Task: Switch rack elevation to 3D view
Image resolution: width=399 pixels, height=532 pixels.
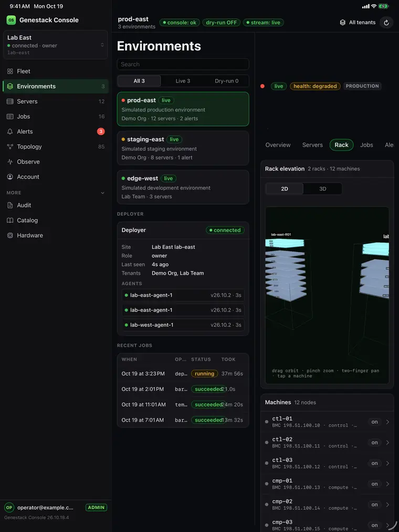Action: (x=323, y=189)
